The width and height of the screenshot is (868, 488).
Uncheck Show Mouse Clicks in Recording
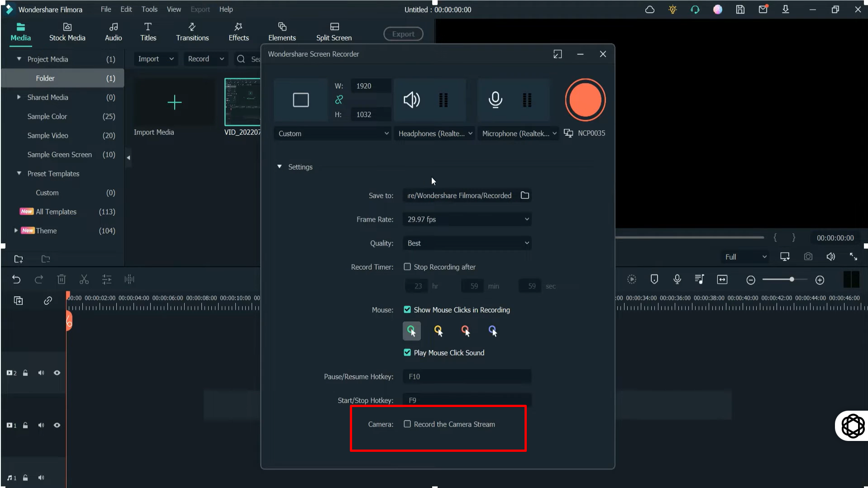click(408, 309)
